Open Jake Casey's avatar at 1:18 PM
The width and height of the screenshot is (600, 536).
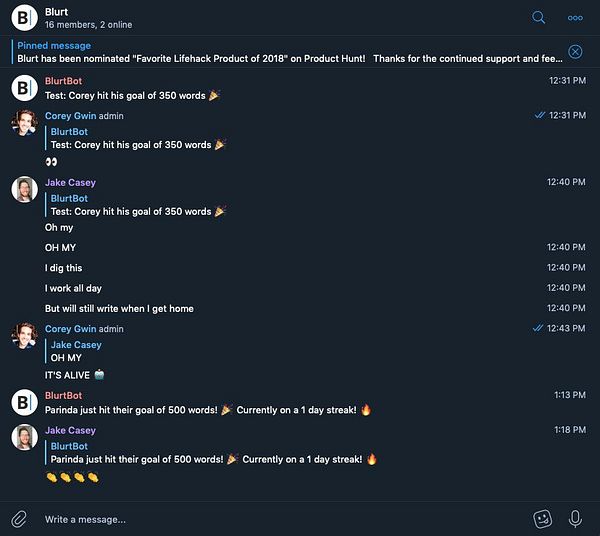point(24,437)
